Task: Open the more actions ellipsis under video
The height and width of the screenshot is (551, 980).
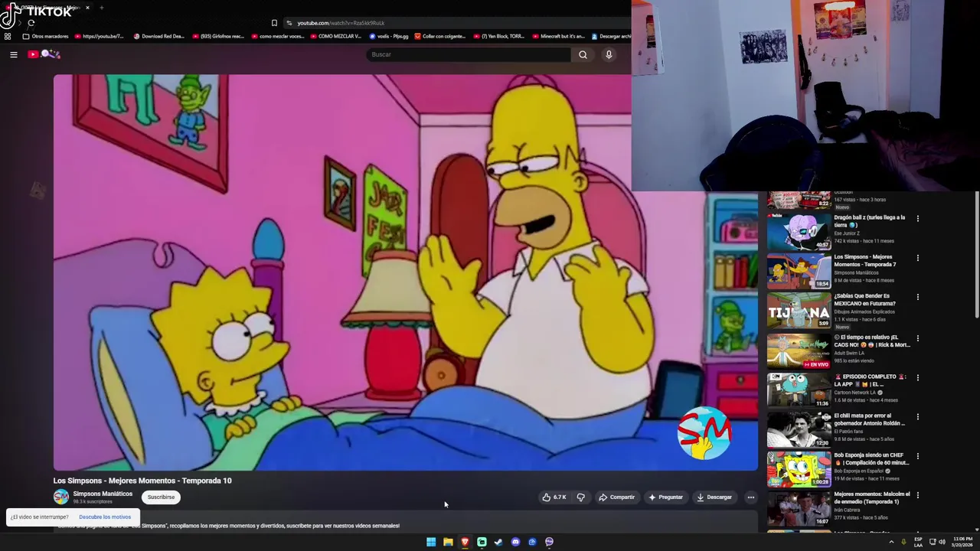Action: click(750, 497)
